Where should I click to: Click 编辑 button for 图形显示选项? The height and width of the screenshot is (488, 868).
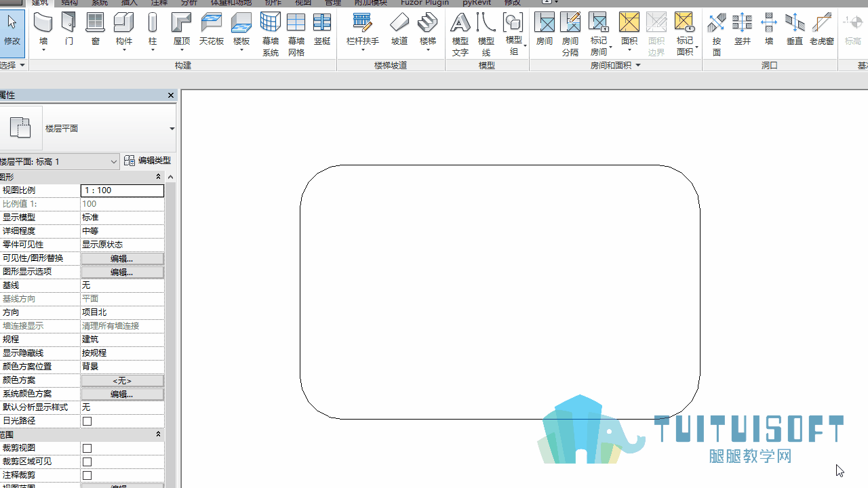[x=122, y=272]
